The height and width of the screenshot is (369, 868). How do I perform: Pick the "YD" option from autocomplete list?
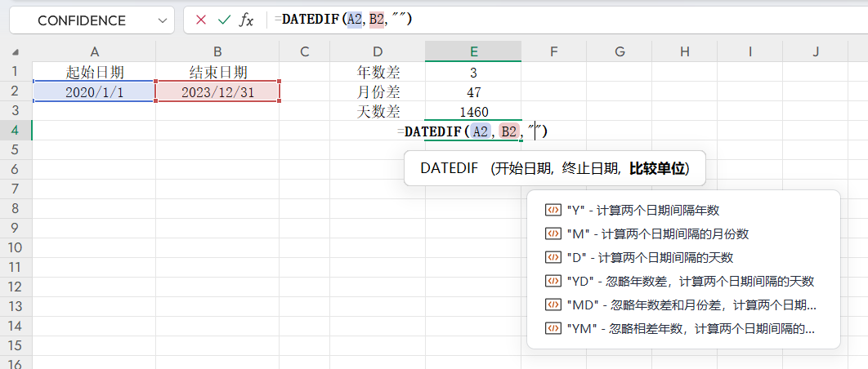click(x=690, y=281)
